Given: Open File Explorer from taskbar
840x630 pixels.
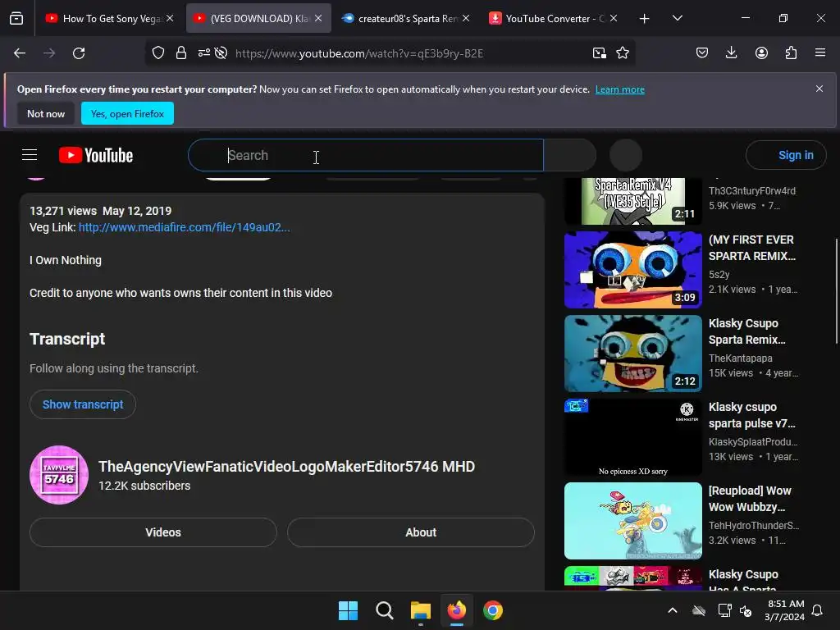Looking at the screenshot, I should coord(421,610).
